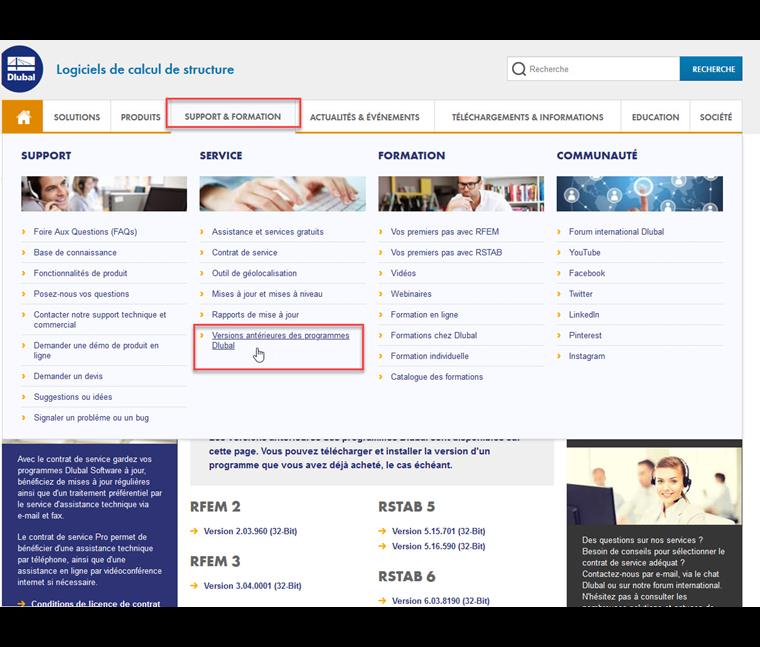Click the Service keyboard photo thumbnail
The image size is (760, 647).
pos(283,193)
